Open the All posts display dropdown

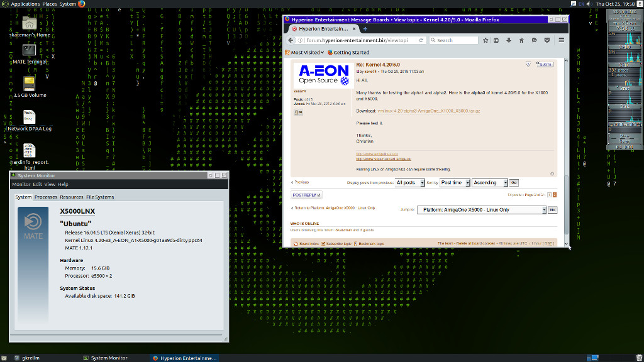409,183
